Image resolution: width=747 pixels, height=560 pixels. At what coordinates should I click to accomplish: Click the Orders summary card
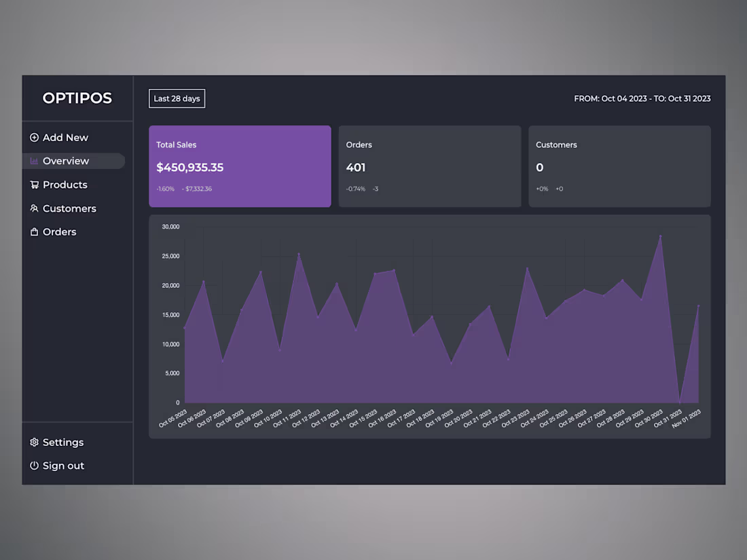[429, 166]
